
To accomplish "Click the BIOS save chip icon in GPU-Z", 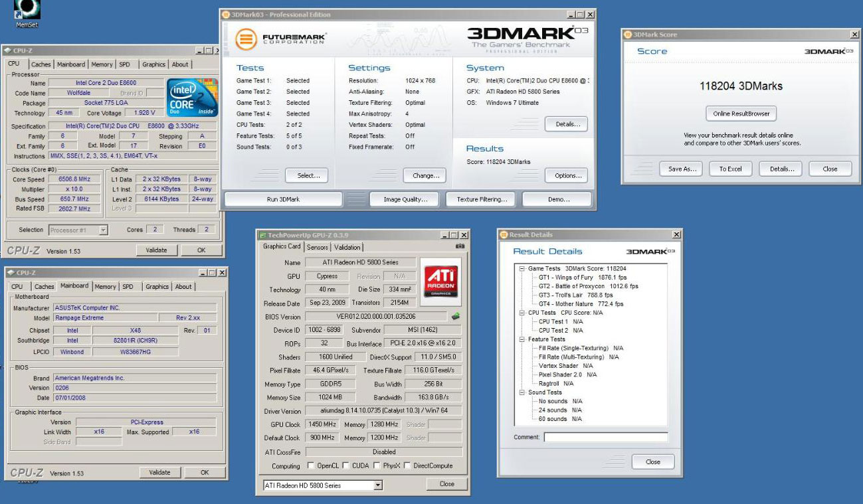I will (456, 317).
